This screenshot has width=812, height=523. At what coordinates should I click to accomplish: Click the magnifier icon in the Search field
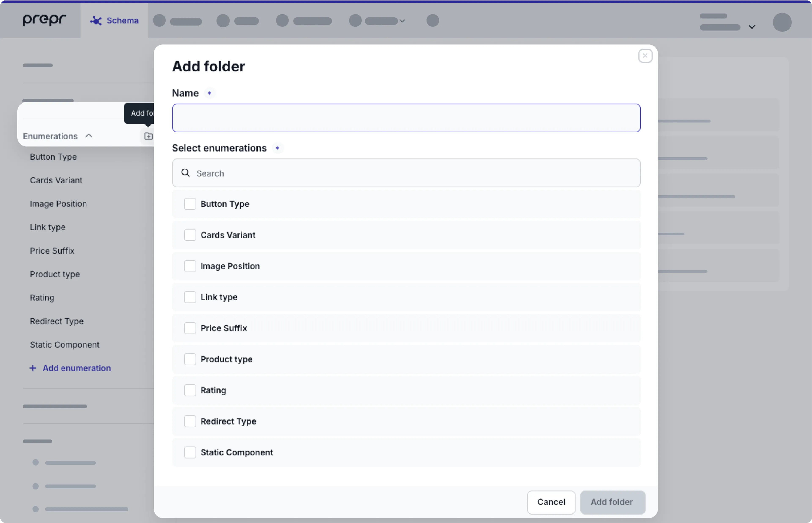click(x=185, y=173)
